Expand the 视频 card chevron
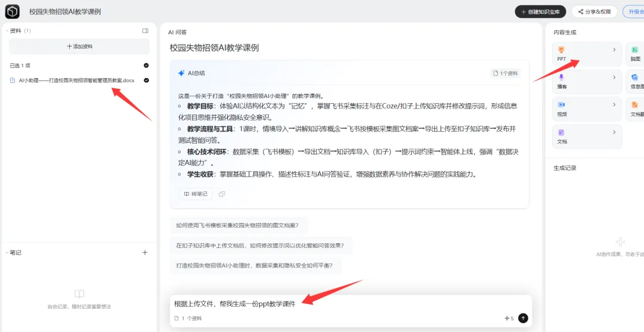This screenshot has height=332, width=644. pyautogui.click(x=614, y=105)
